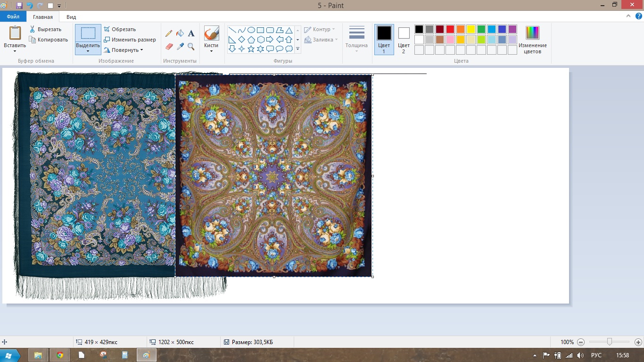Select the Fill with color bucket tool

pos(180,33)
